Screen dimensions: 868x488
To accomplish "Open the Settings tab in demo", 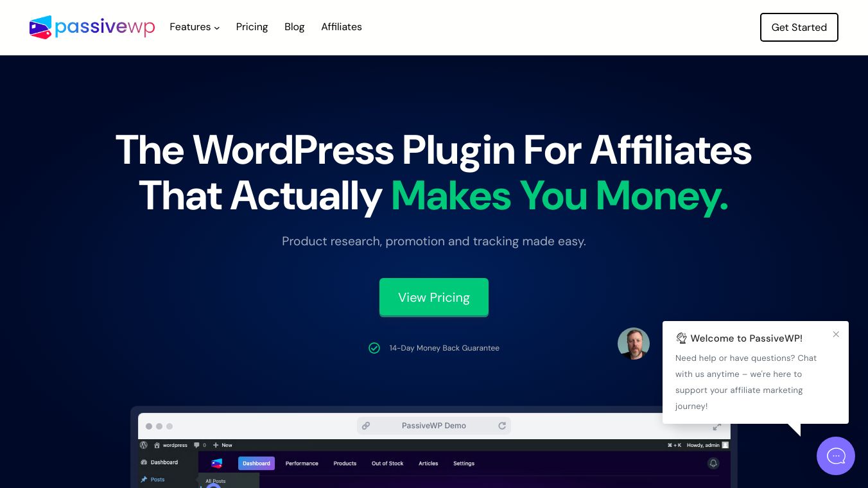I will click(464, 464).
